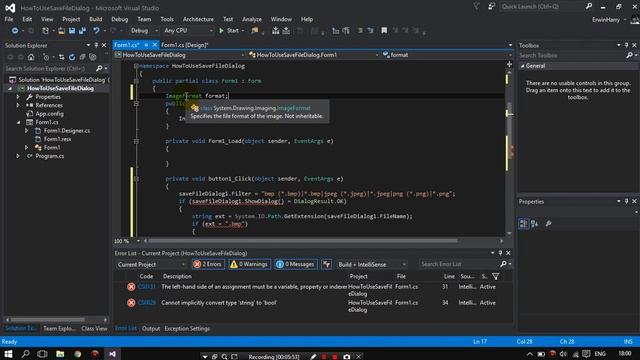
Task: Click the Solution Explorer horizontal scrollbar
Action: 48,320
